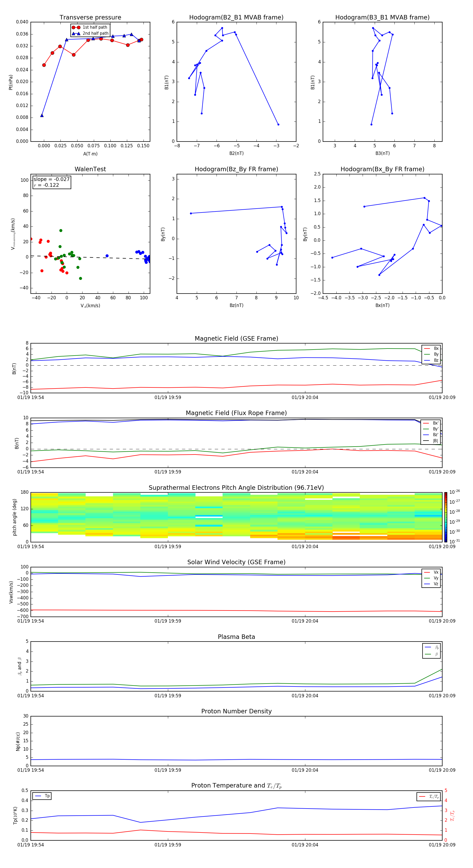
Task: Click the 'Bz(nT)' axis label
Action: click(236, 305)
